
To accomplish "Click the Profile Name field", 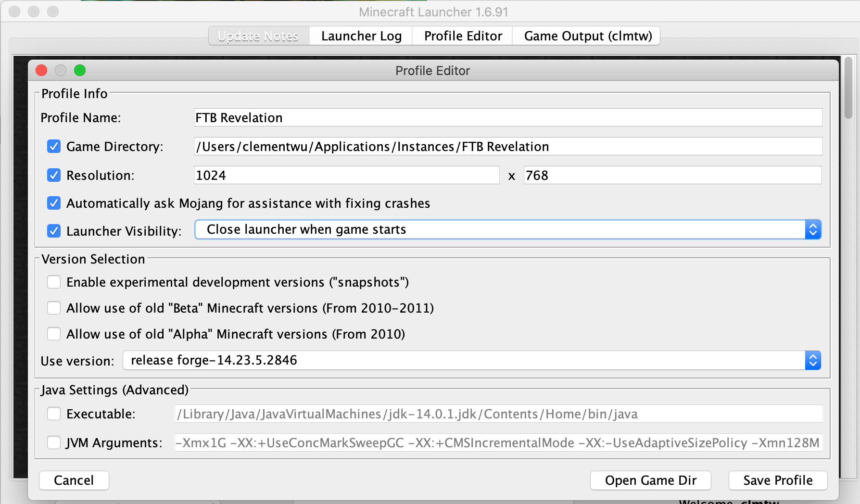I will [x=508, y=117].
